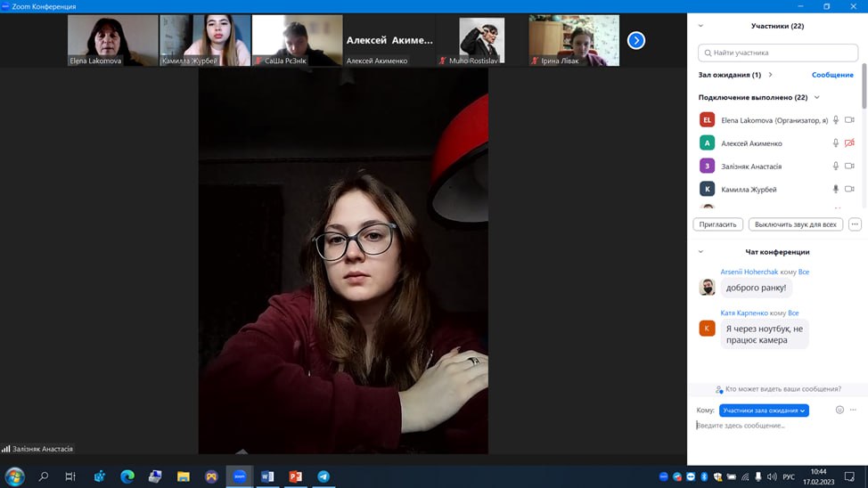Image resolution: width=868 pixels, height=488 pixels.
Task: Collapse the Участники panel header
Action: (x=700, y=26)
